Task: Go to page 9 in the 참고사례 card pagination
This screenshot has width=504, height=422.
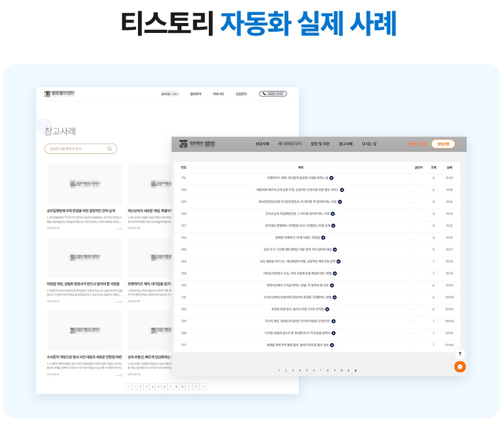Action: coord(182,387)
